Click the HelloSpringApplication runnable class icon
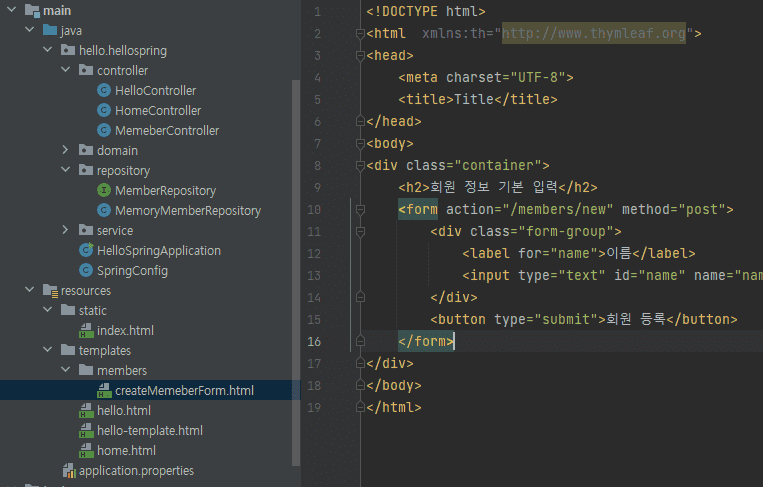This screenshot has width=763, height=487. point(86,250)
